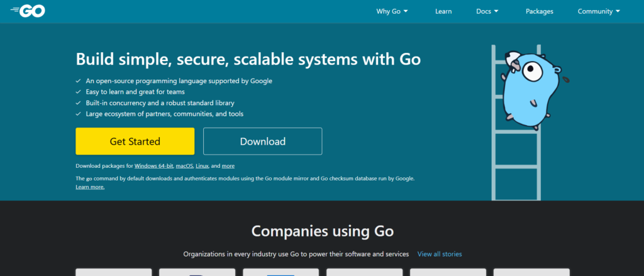644x276 pixels.
Task: Click the yellow Get Started button
Action: pos(135,141)
